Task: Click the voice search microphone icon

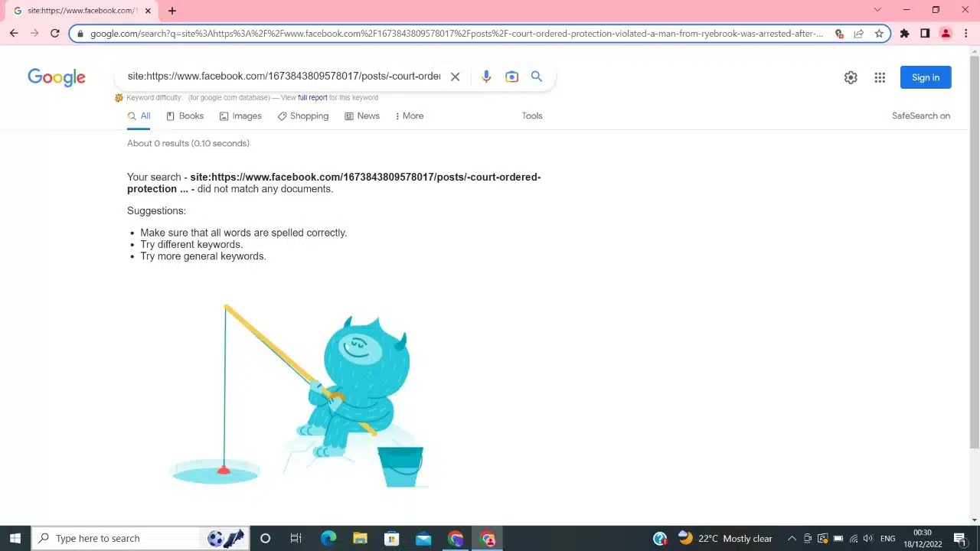Action: pyautogui.click(x=485, y=77)
